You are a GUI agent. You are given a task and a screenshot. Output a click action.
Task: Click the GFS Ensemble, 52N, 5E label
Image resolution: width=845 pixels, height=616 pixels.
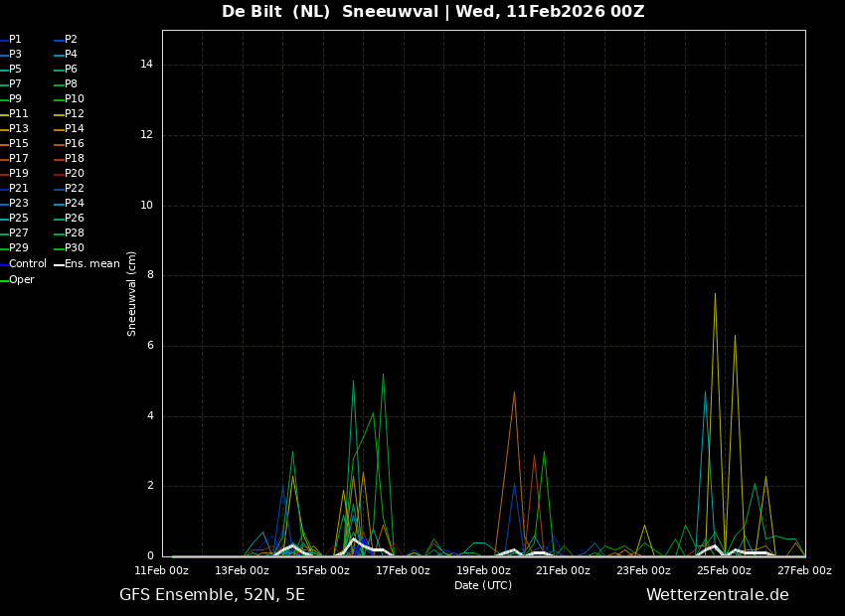point(212,595)
